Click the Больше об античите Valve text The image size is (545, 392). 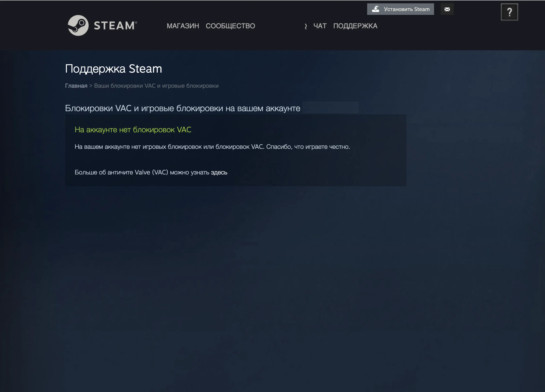(x=142, y=173)
